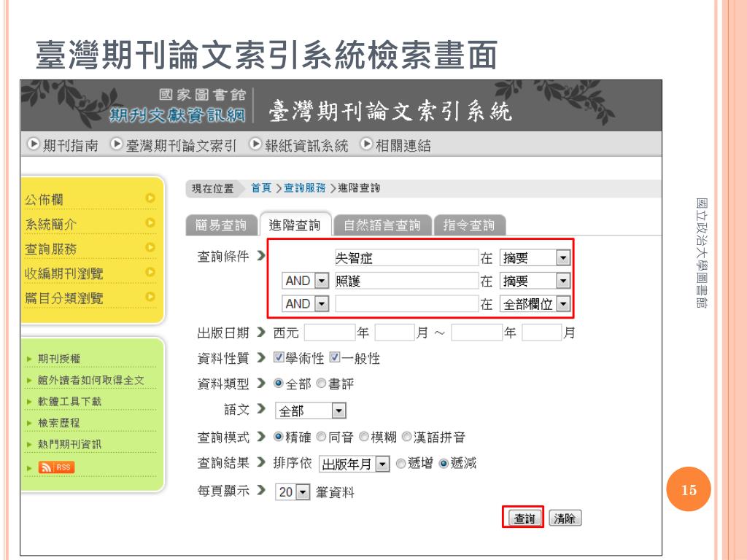Click the 失智症 query text field
747x560 pixels.
[x=406, y=257]
